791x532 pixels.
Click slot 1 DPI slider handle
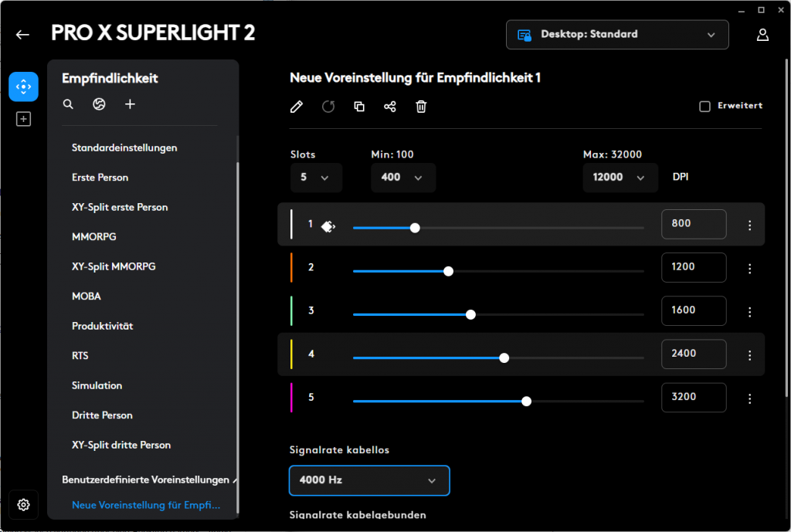[x=415, y=228]
